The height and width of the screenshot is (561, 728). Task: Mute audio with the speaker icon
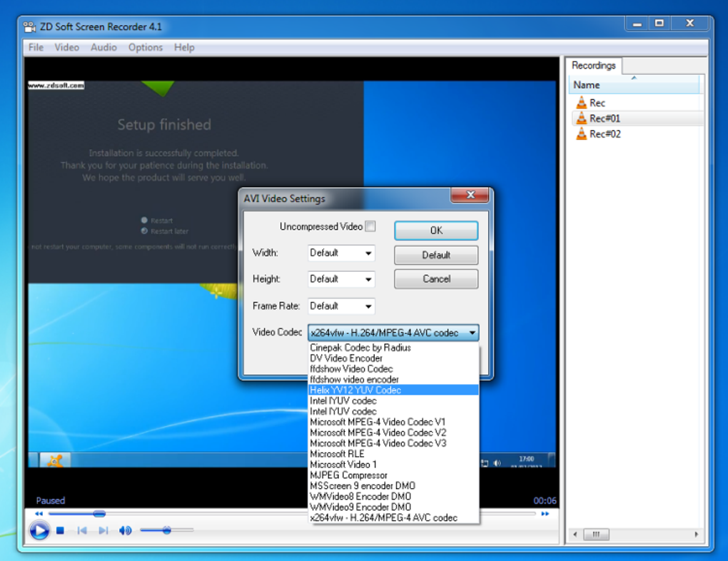[x=125, y=530]
